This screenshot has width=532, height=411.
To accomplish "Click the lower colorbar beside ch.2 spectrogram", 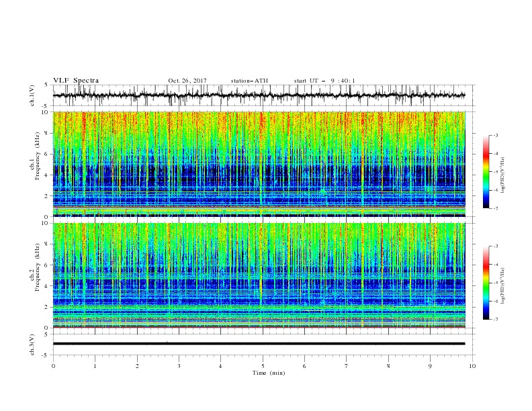I will coord(486,283).
